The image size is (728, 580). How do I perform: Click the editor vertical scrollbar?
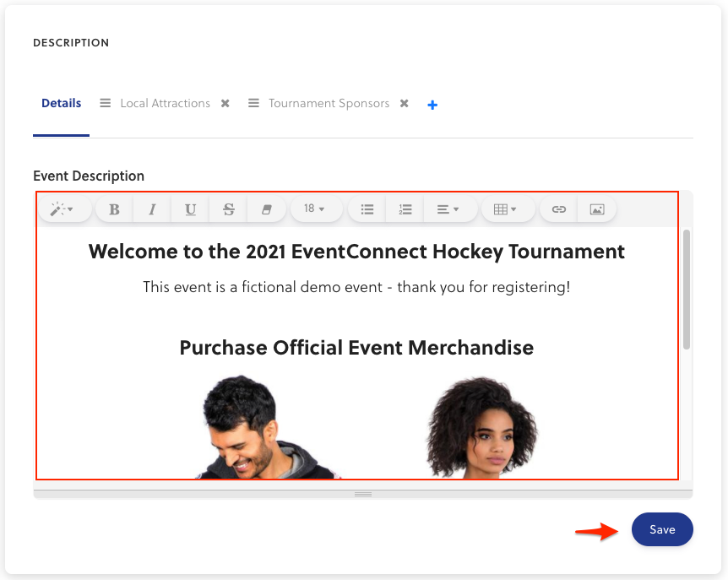coord(687,289)
